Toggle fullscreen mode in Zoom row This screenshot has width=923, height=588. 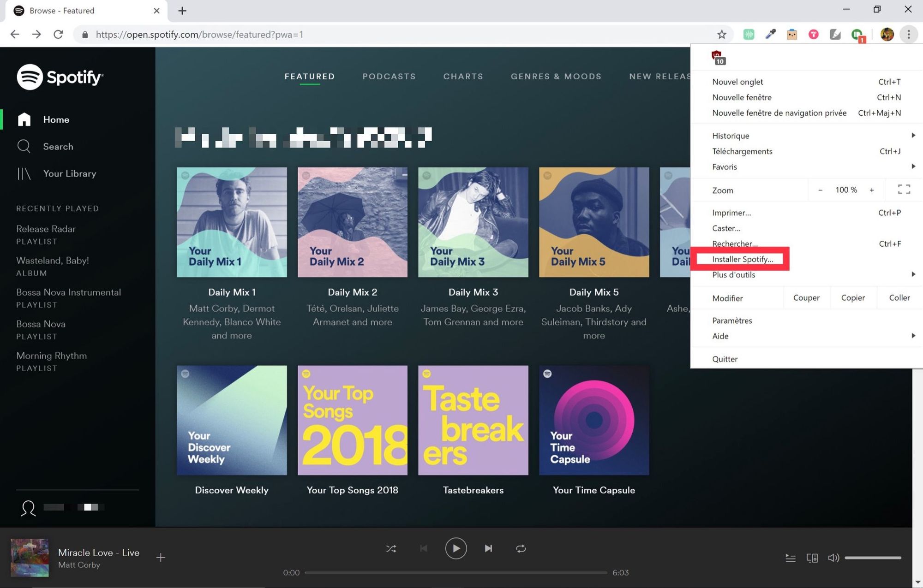pos(904,190)
